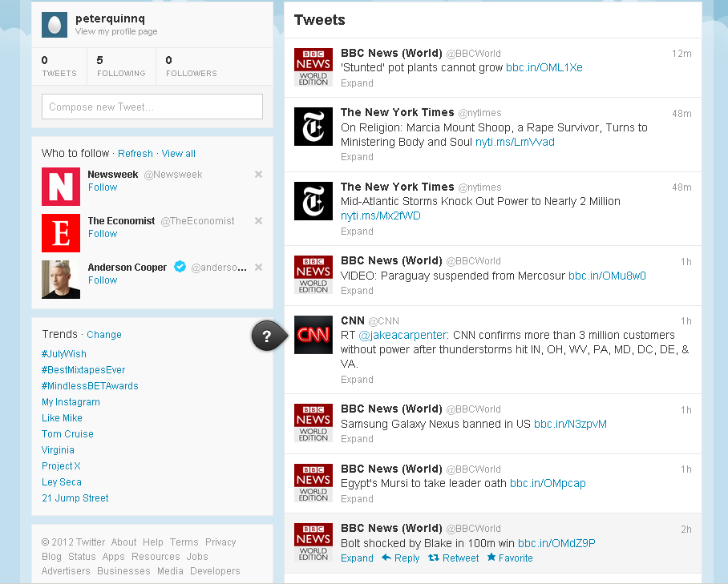Screen dimensions: 728x584
Task: Open NYT avatar on Mid-Atlantic Storms tweet
Action: 313,201
